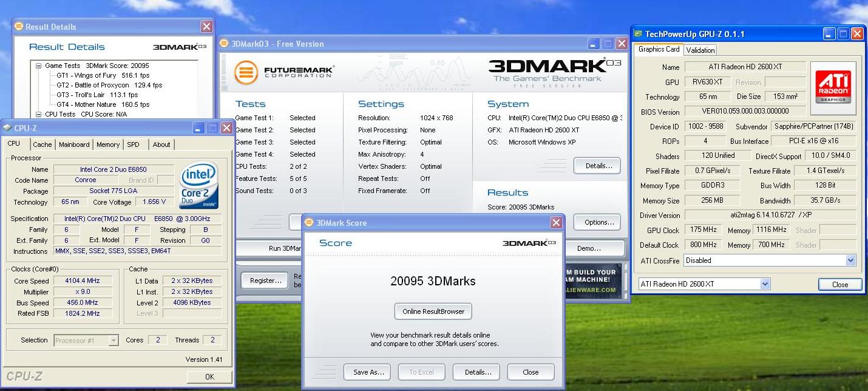
Task: Click the Memory Size value 256 MB
Action: click(713, 200)
